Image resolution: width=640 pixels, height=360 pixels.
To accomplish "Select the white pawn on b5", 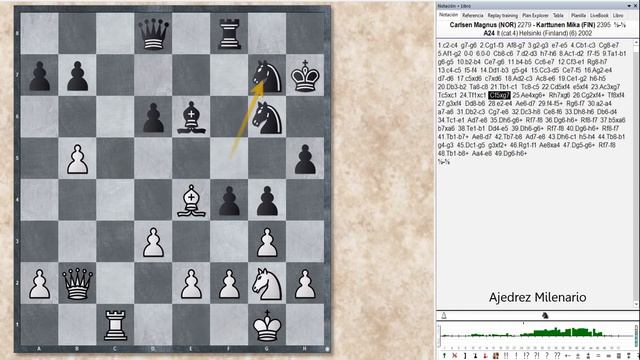I will coord(78,159).
